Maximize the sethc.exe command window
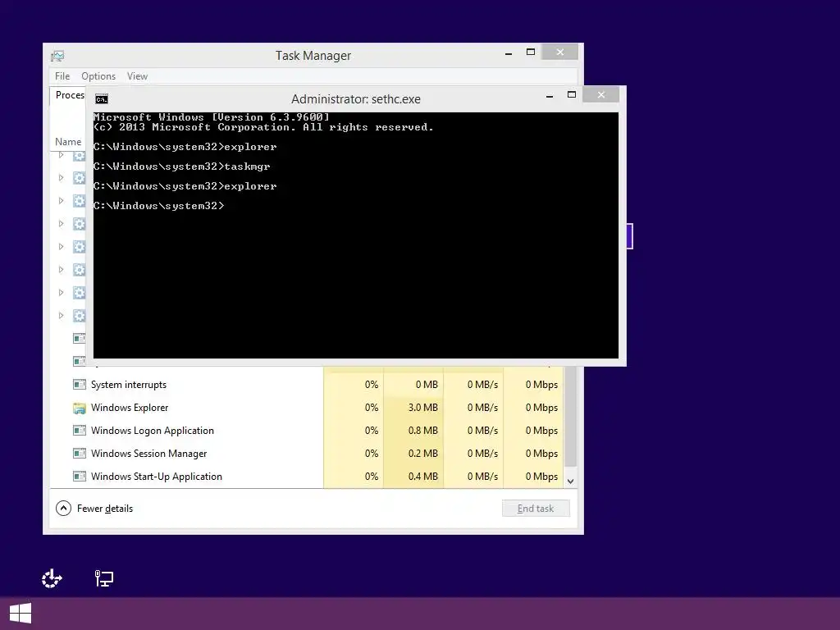 click(x=572, y=95)
